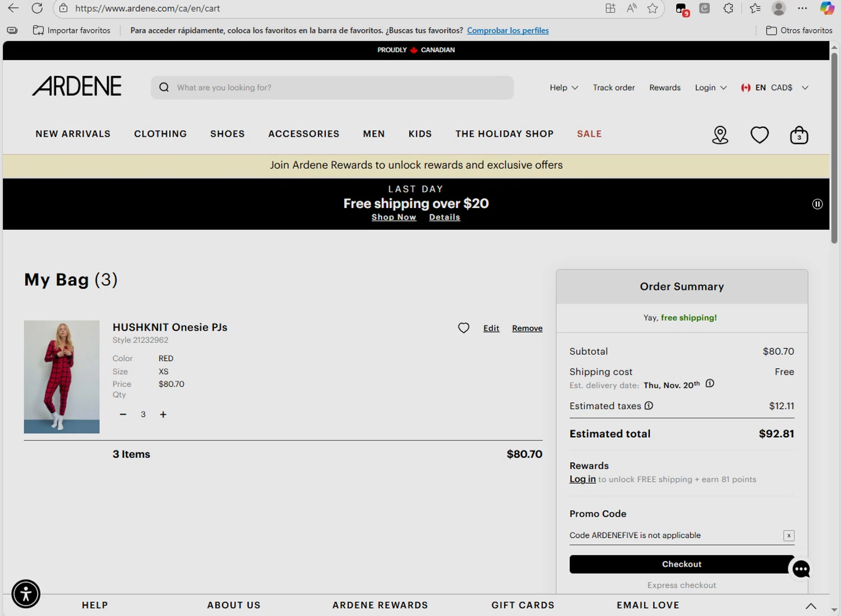Expand the Login dropdown
This screenshot has width=841, height=616.
(710, 87)
